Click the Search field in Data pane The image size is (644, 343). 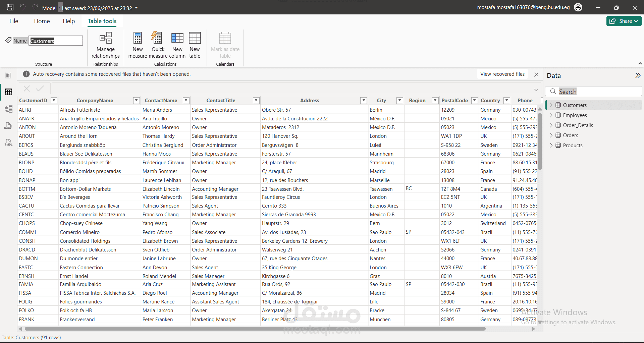point(597,92)
